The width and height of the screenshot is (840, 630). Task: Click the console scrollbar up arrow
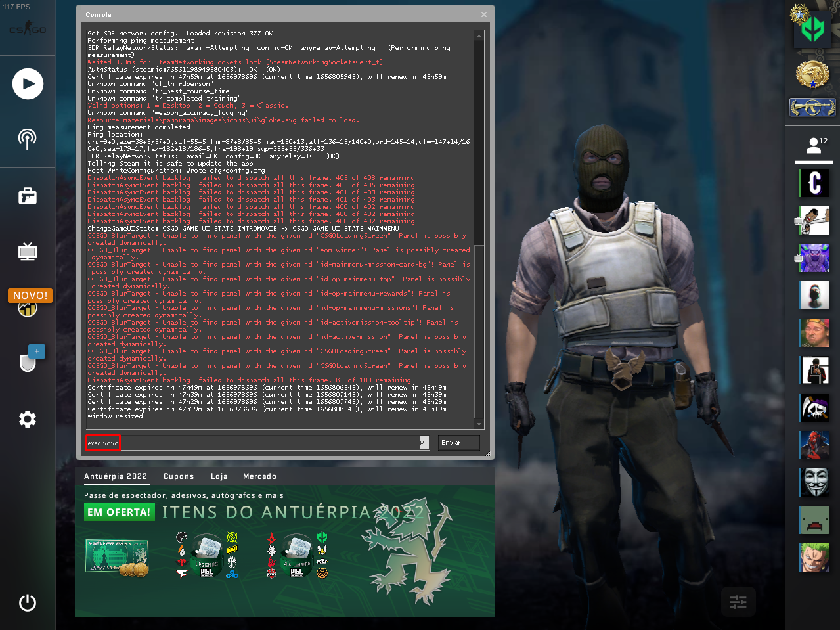pos(479,35)
